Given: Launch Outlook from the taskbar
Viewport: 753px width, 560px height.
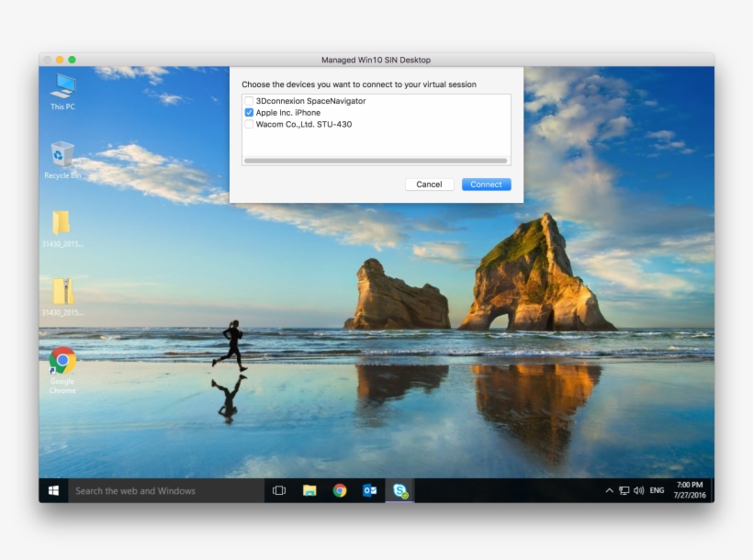Looking at the screenshot, I should point(369,490).
